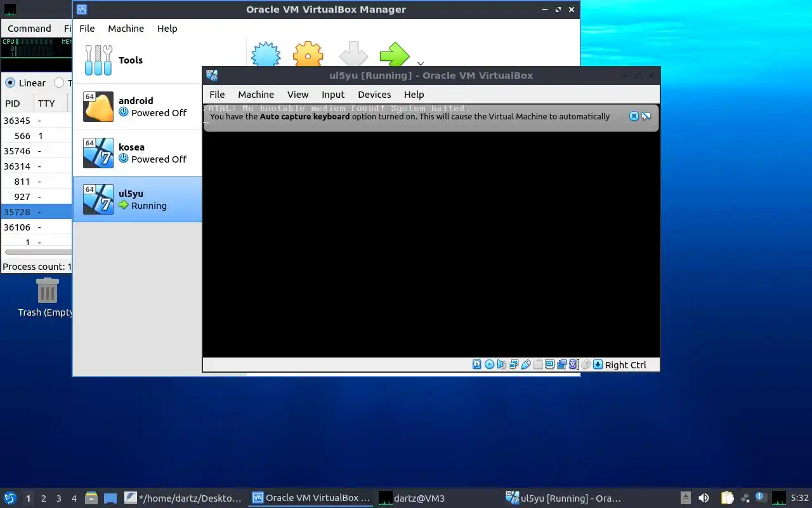Open Input menu in the ul5yu VM window
Image resolution: width=812 pixels, height=508 pixels.
pyautogui.click(x=333, y=95)
